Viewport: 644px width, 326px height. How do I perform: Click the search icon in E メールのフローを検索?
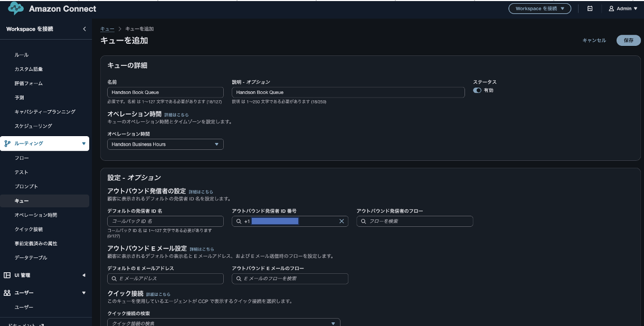click(239, 279)
